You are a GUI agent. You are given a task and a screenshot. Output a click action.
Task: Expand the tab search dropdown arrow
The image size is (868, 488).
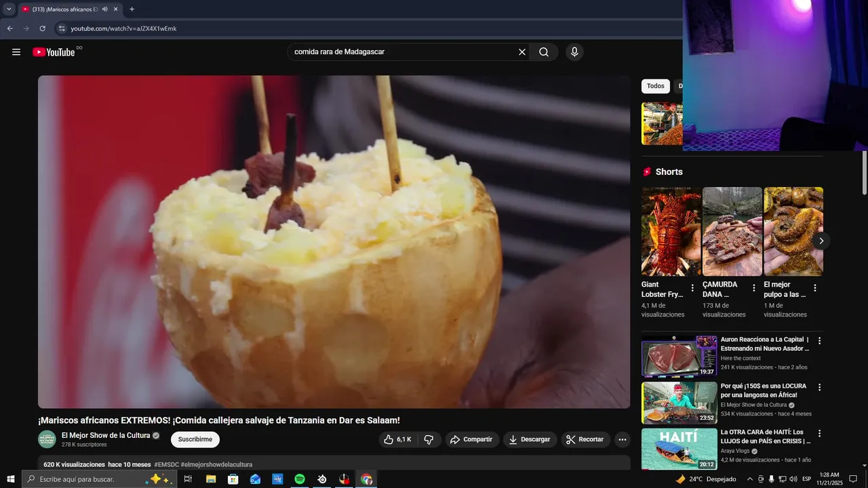9,9
